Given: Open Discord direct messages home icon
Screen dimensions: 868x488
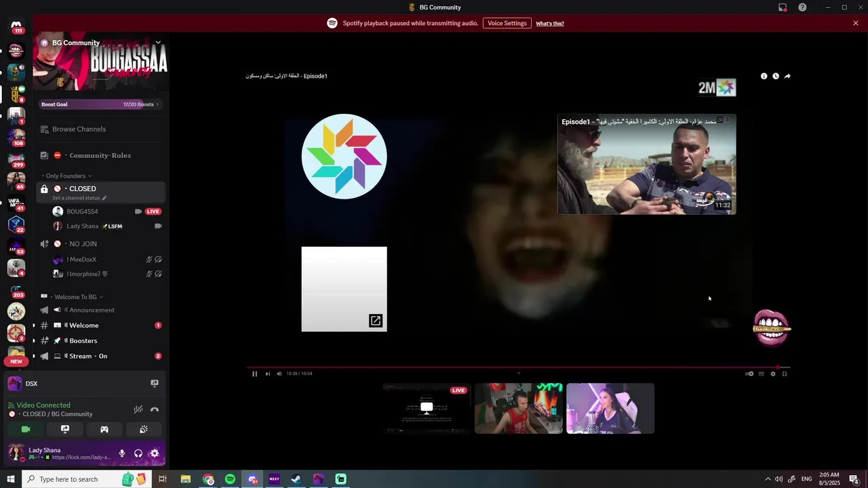Looking at the screenshot, I should pyautogui.click(x=16, y=26).
